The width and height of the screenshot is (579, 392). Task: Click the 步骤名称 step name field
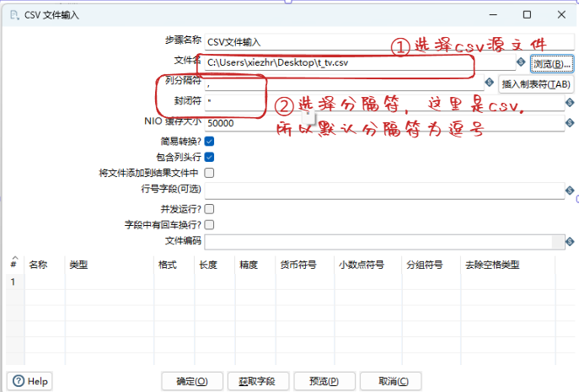click(x=389, y=42)
